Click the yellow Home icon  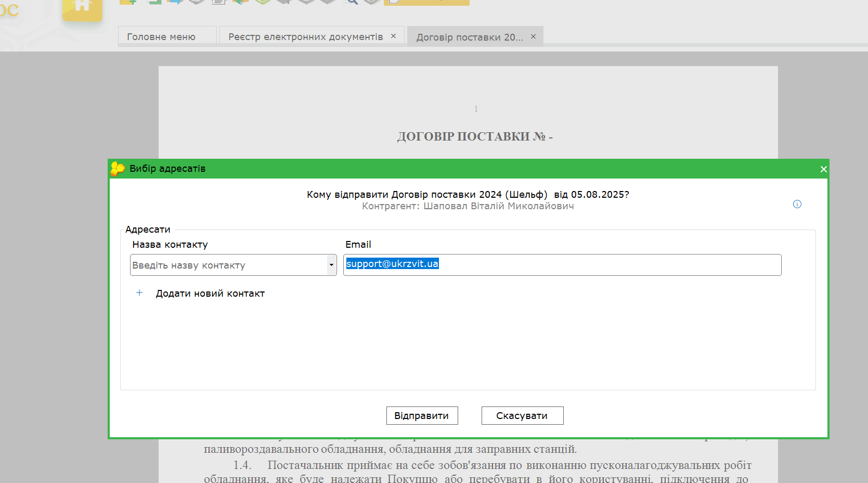coord(82,7)
